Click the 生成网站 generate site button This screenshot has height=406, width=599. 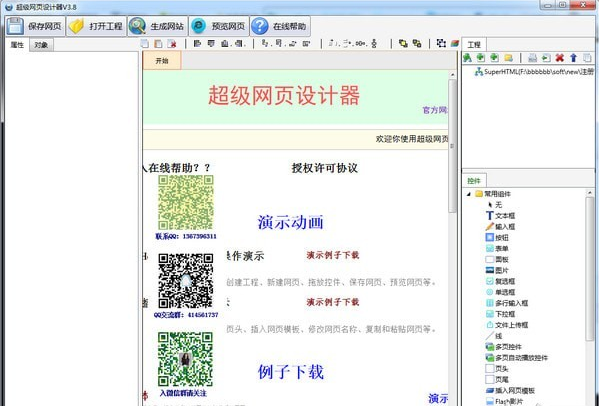click(x=157, y=26)
